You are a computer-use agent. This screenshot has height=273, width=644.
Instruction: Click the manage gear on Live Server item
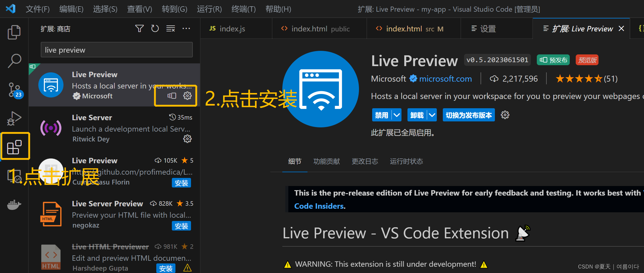click(187, 139)
